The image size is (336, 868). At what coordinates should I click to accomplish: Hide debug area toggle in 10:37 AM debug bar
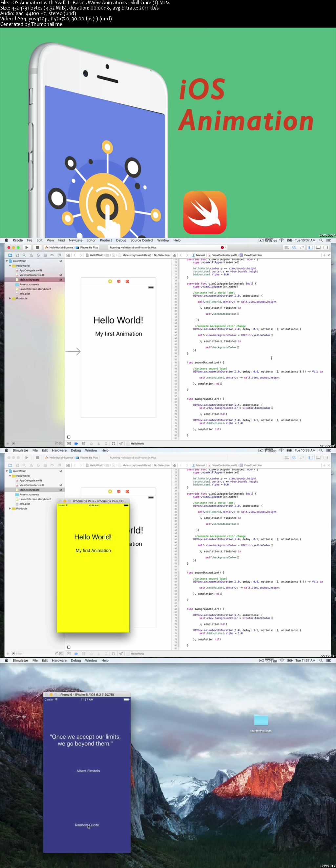(69, 444)
